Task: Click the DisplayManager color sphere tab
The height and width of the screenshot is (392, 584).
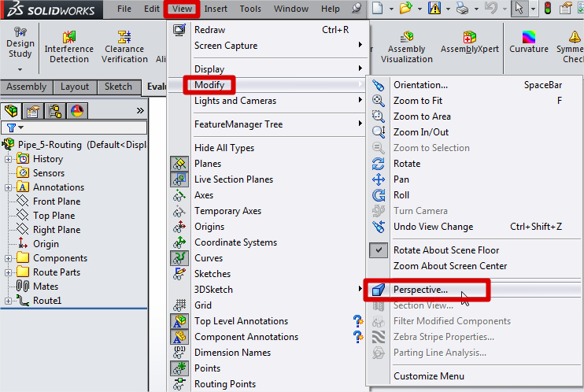Action: (78, 111)
